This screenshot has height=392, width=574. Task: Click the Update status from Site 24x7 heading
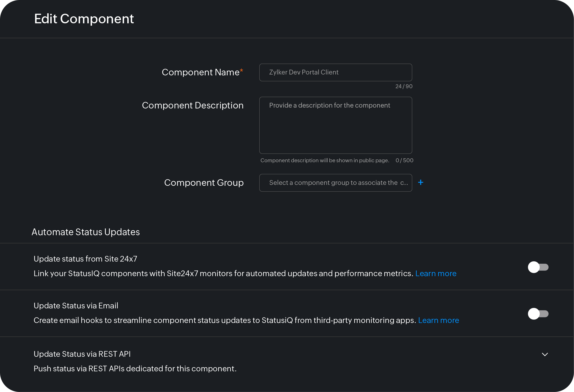pyautogui.click(x=85, y=259)
